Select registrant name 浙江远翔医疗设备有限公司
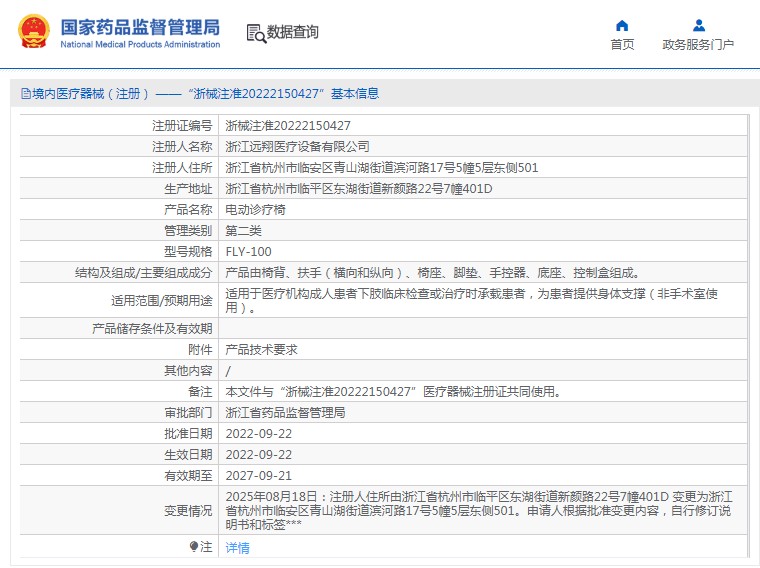The image size is (760, 568). (x=297, y=147)
